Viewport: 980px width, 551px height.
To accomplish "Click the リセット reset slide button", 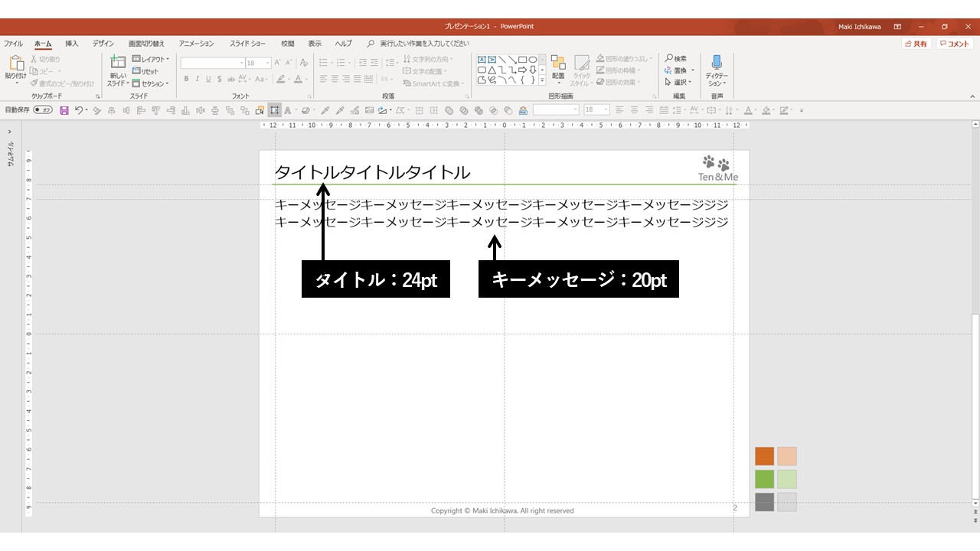I will 145,71.
